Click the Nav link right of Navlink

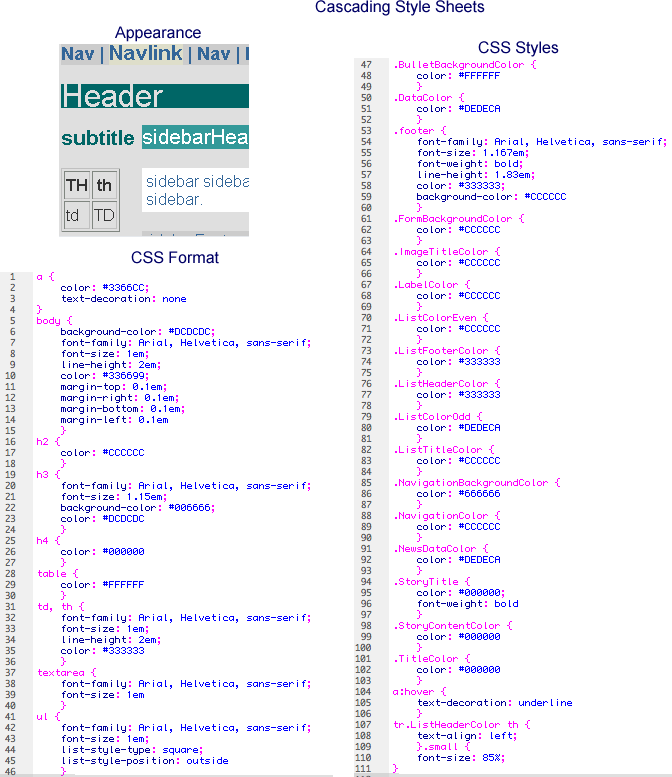[213, 54]
